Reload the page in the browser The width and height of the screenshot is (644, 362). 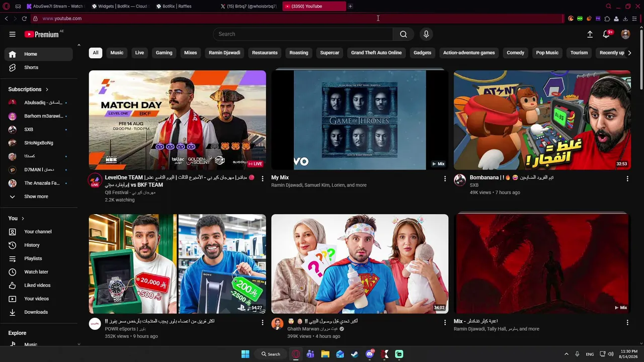tap(24, 19)
